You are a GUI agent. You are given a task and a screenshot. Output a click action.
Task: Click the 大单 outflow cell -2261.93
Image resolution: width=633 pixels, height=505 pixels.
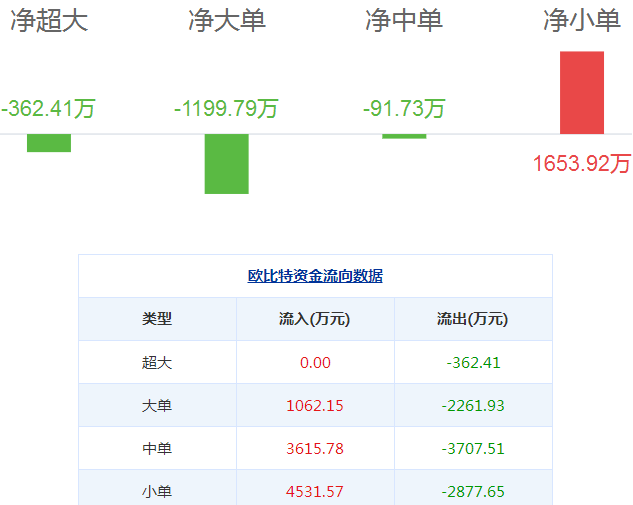(x=473, y=405)
